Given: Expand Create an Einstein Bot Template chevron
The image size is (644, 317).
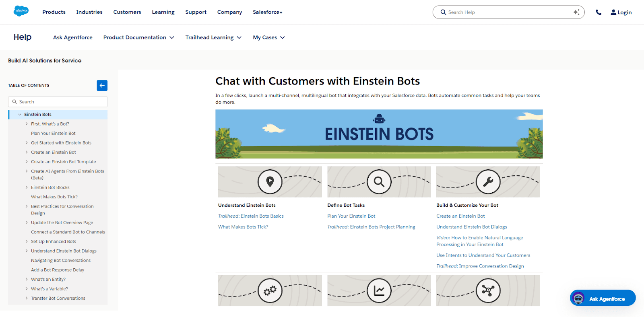Looking at the screenshot, I should coord(27,162).
